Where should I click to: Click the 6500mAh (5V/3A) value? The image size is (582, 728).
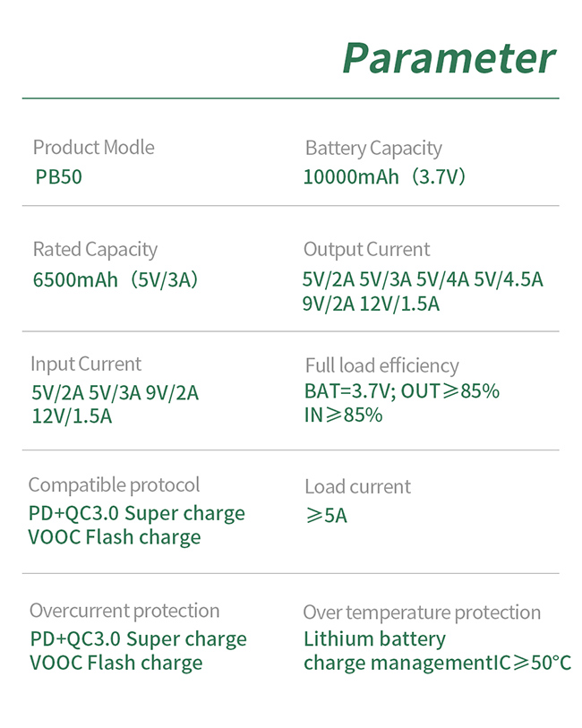point(116,280)
